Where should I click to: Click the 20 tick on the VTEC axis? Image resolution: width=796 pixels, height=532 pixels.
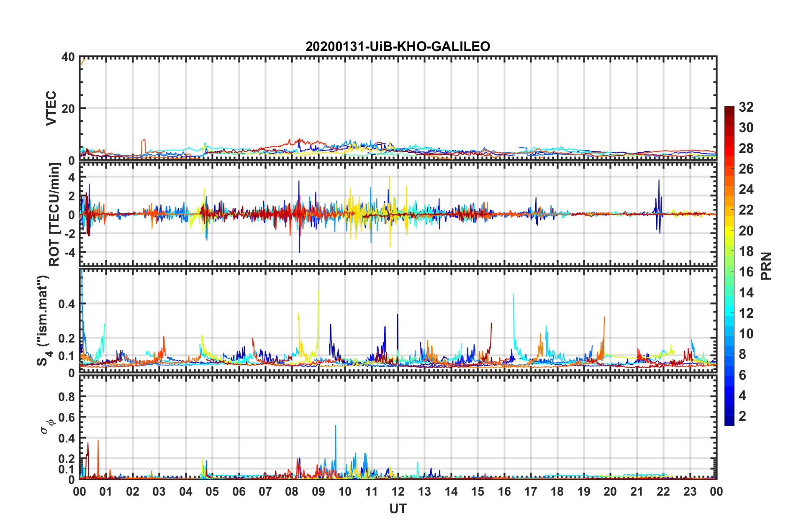68,108
